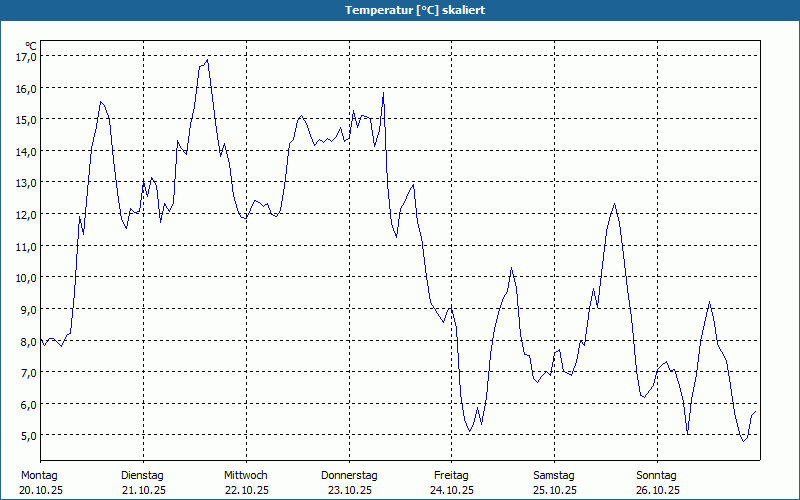Click the Sonntag day label
The height and width of the screenshot is (500, 800).
click(656, 476)
